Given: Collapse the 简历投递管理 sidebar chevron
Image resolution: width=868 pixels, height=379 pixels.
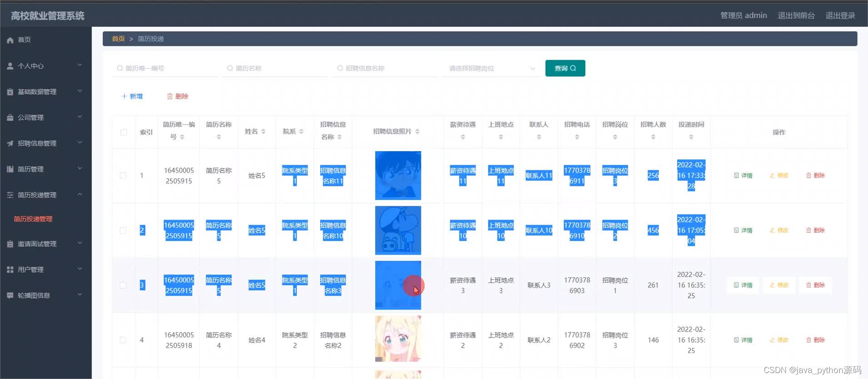Looking at the screenshot, I should (x=80, y=195).
